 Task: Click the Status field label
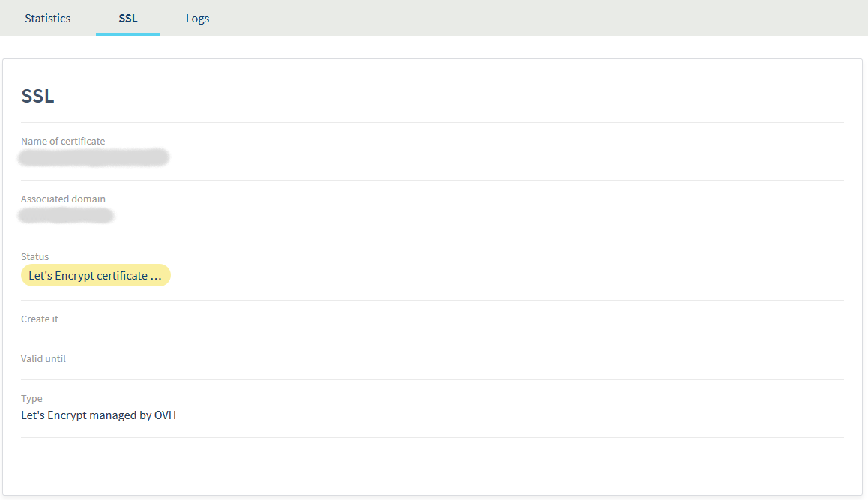point(34,256)
